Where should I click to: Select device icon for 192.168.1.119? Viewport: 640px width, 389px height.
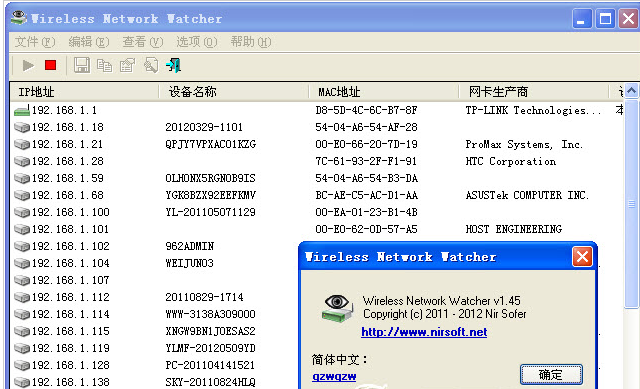(22, 348)
